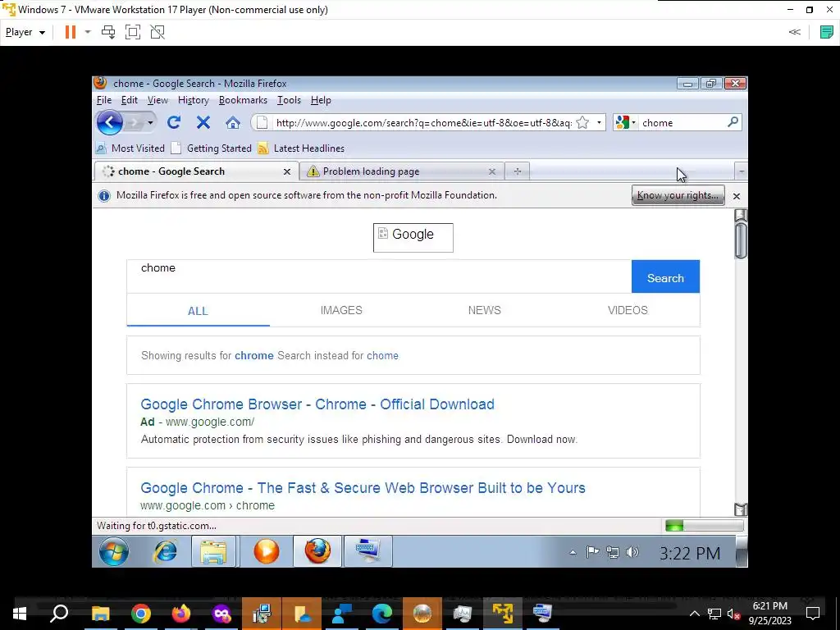Open the Edit menu

coord(129,100)
